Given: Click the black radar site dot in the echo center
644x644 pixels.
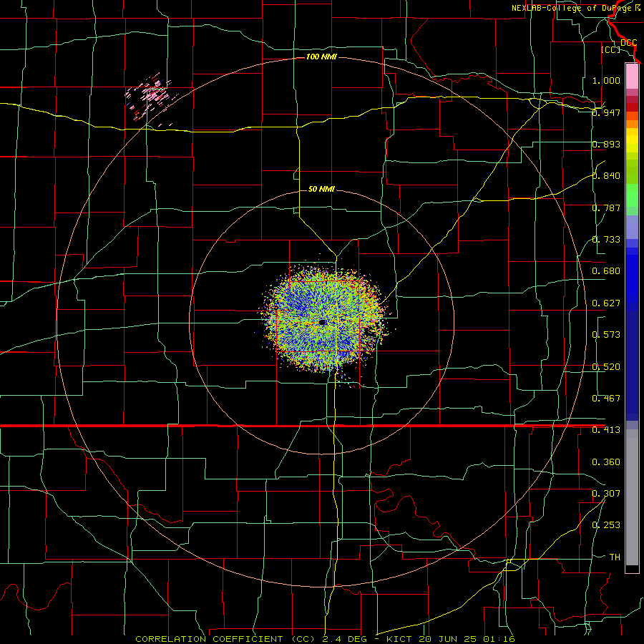Looking at the screenshot, I should click(323, 323).
